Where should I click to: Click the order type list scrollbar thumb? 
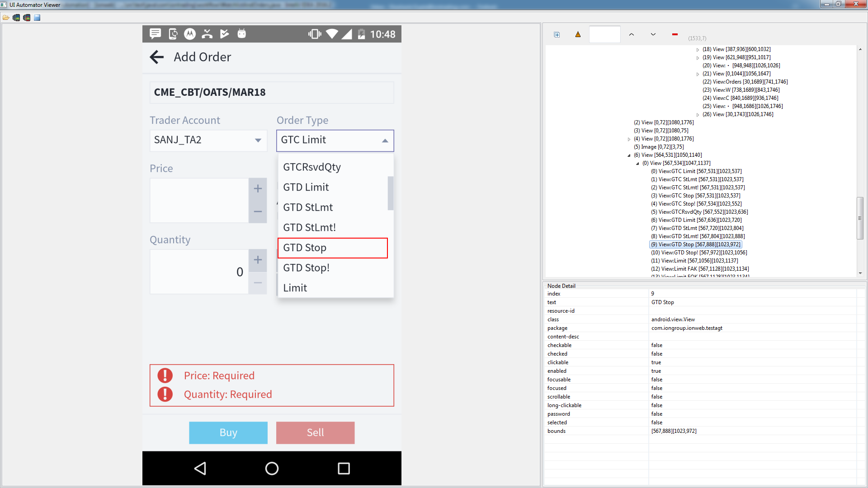(x=391, y=193)
